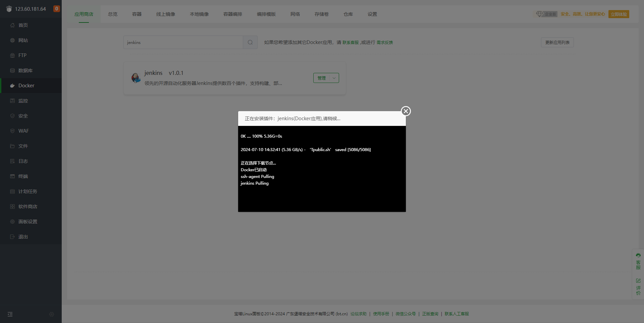Follow the 需求反馈 link

[x=385, y=42]
